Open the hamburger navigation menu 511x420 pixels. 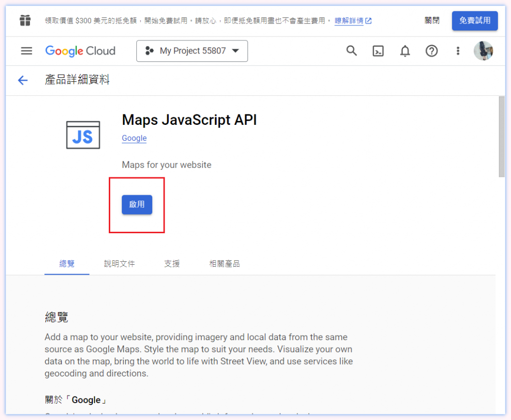tap(26, 51)
